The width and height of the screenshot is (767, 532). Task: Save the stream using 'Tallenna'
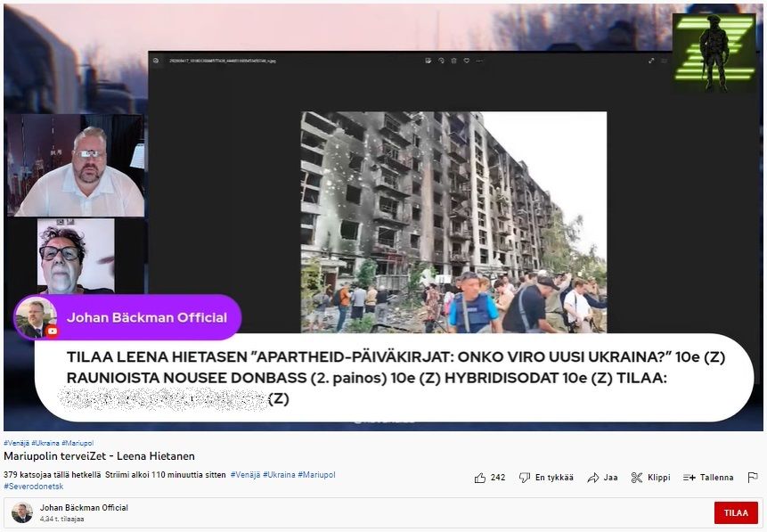706,478
